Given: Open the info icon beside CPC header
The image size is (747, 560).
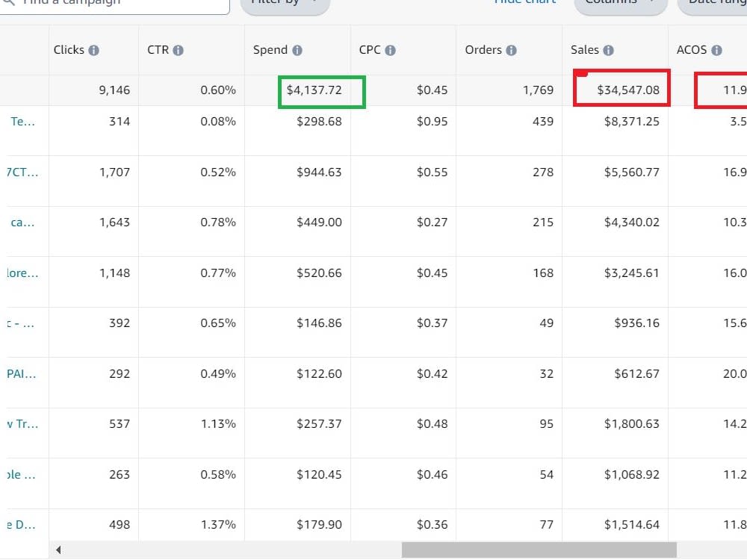Looking at the screenshot, I should point(390,50).
